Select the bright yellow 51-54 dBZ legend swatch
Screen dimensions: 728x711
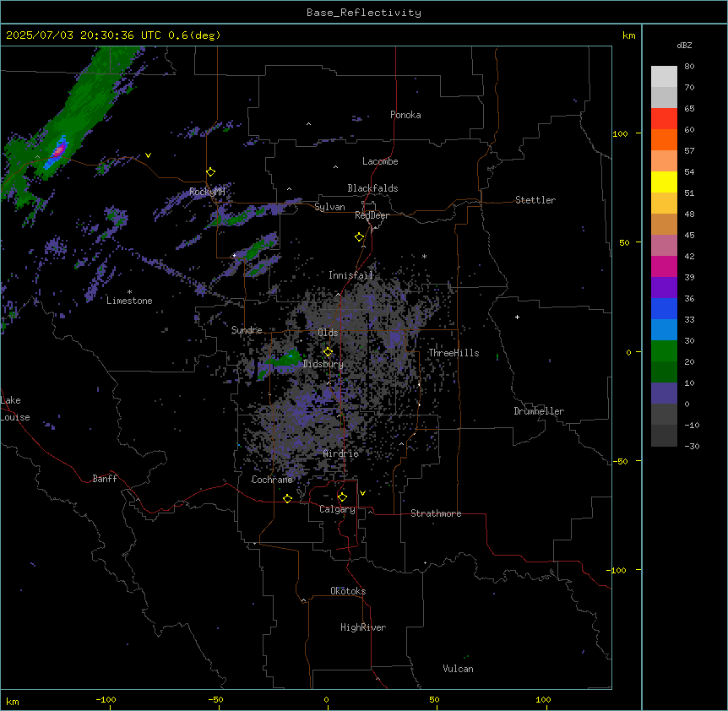(664, 182)
